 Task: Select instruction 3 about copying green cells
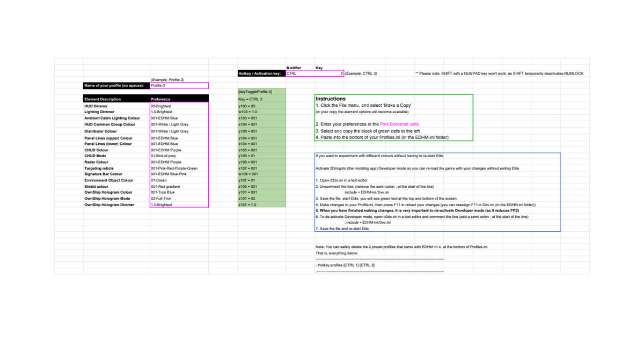click(x=368, y=131)
